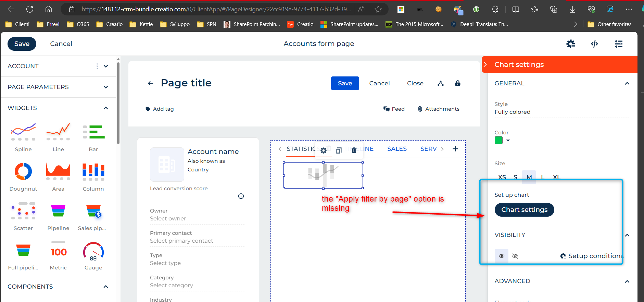Select the Full pipeline widget
Viewport: 644px width, 302px height.
pos(23,255)
